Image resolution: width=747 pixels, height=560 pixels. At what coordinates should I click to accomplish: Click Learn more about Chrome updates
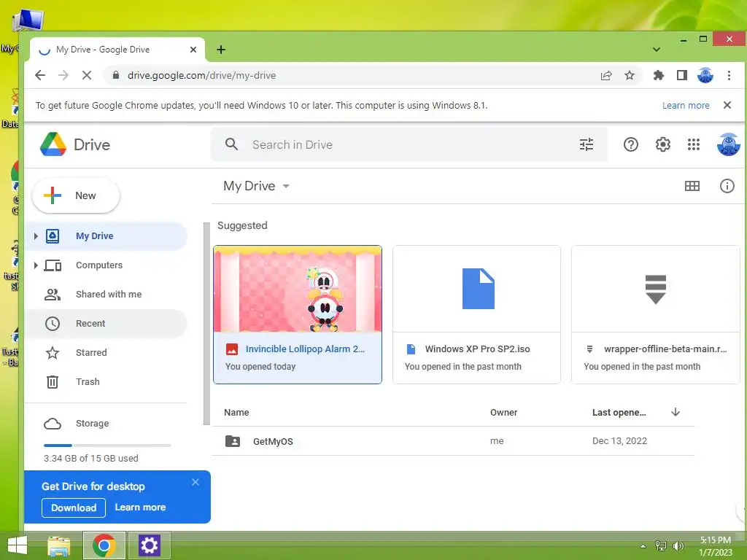point(686,105)
